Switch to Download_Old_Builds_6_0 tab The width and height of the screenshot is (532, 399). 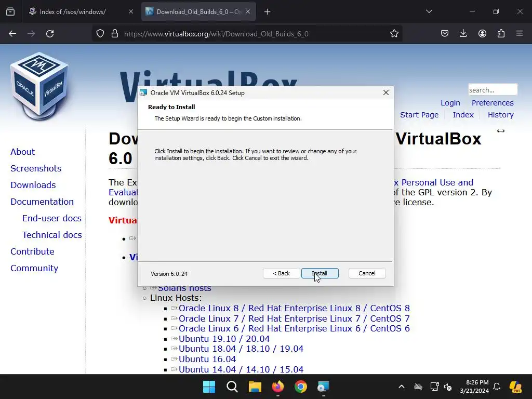click(x=198, y=12)
